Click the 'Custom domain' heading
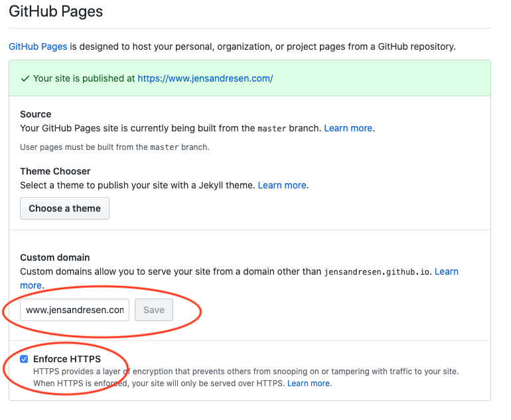 pos(54,257)
